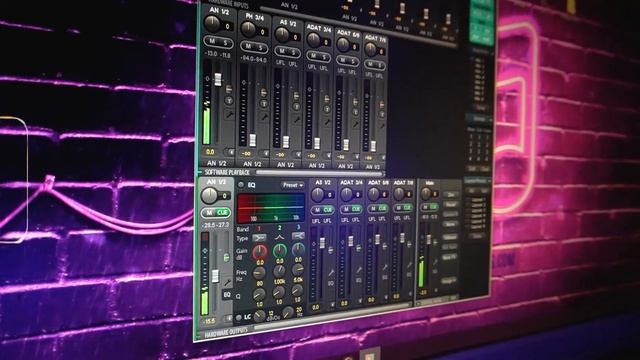This screenshot has width=640, height=360.
Task: Click the Band 2 green Gain knob
Action: (280, 251)
